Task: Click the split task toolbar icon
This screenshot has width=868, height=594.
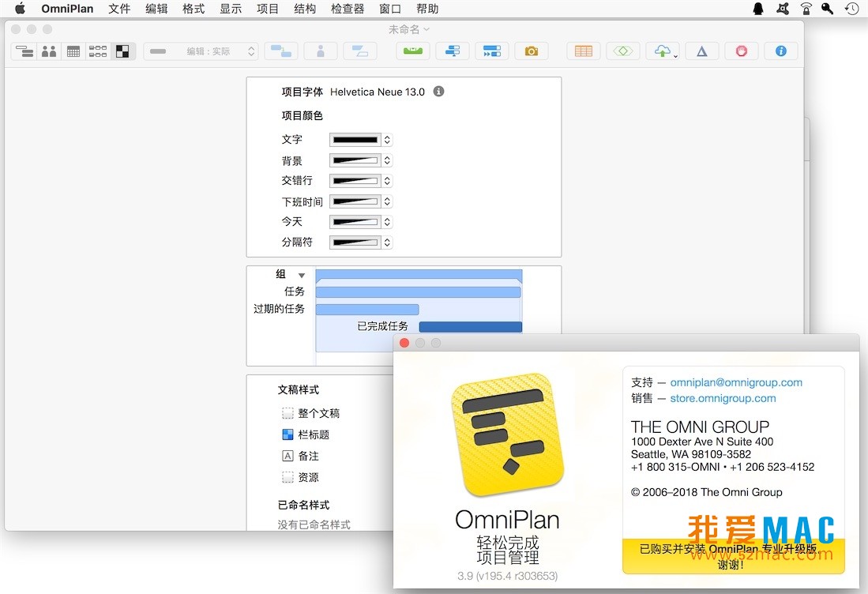Action: (360, 51)
